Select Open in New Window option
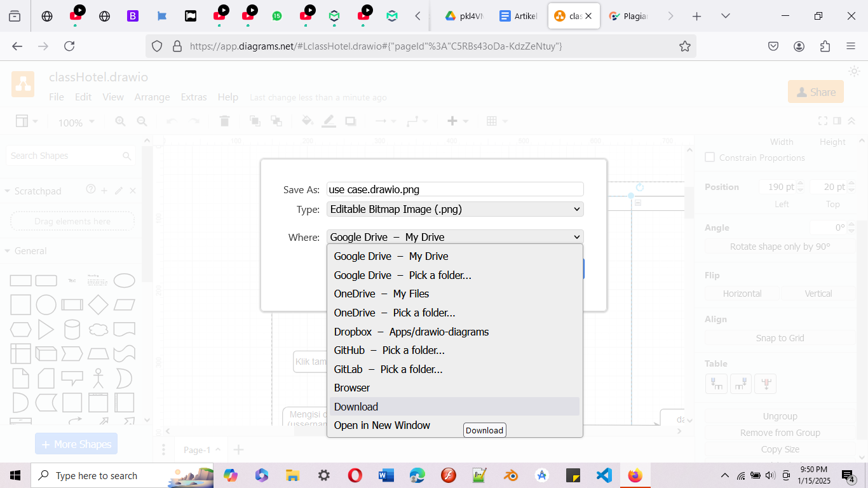The width and height of the screenshot is (868, 488). click(454, 425)
